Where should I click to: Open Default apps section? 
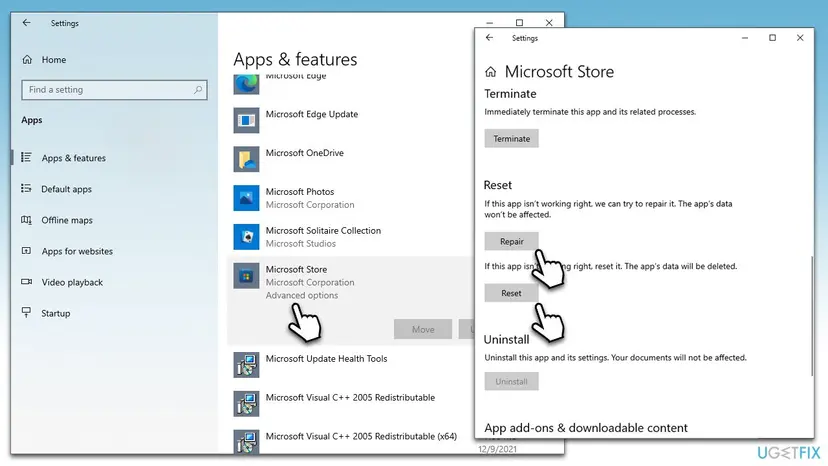point(67,189)
